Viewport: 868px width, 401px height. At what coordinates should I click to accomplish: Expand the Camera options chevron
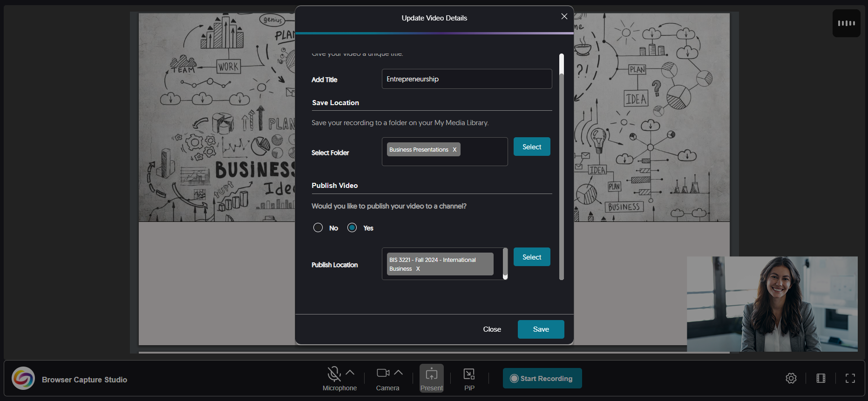(x=399, y=373)
